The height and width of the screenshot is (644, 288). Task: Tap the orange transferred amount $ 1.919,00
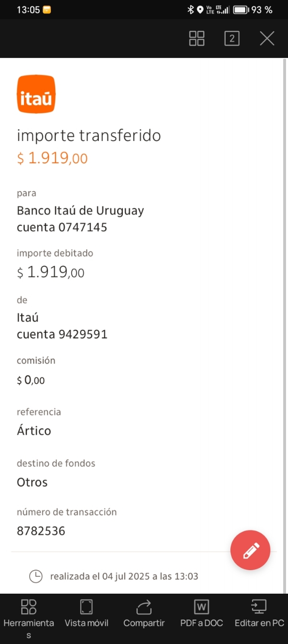click(52, 158)
